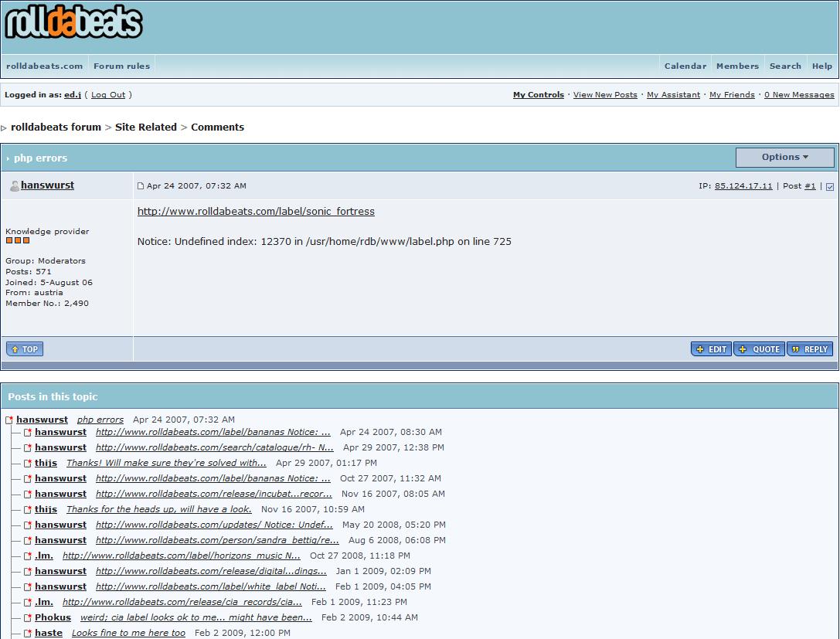Open the Members list
The width and height of the screenshot is (840, 639).
coord(737,66)
